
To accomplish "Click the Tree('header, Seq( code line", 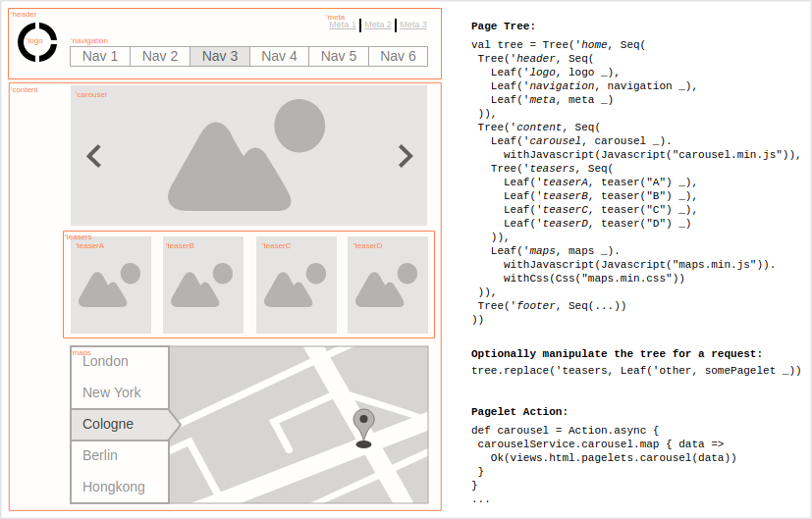I will [535, 59].
